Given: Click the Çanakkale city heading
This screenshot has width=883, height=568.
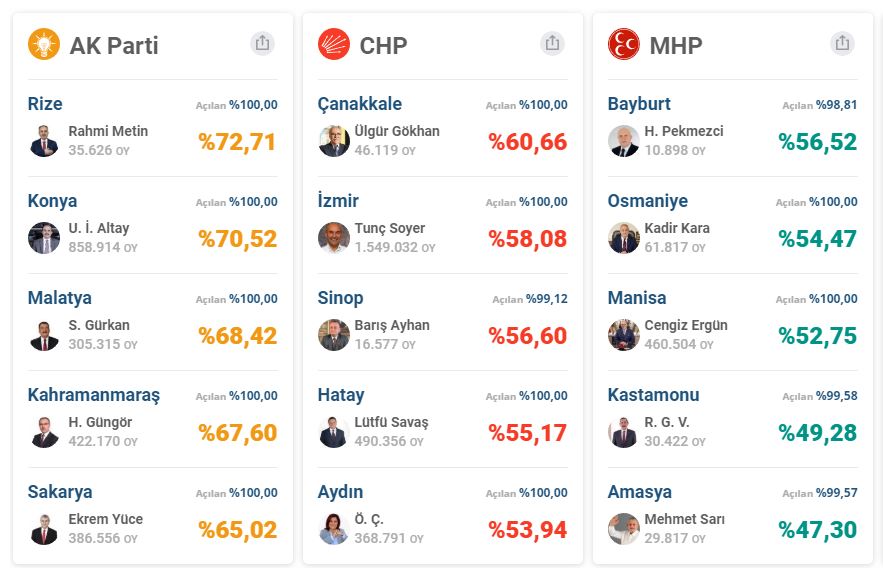Looking at the screenshot, I should (x=360, y=104).
